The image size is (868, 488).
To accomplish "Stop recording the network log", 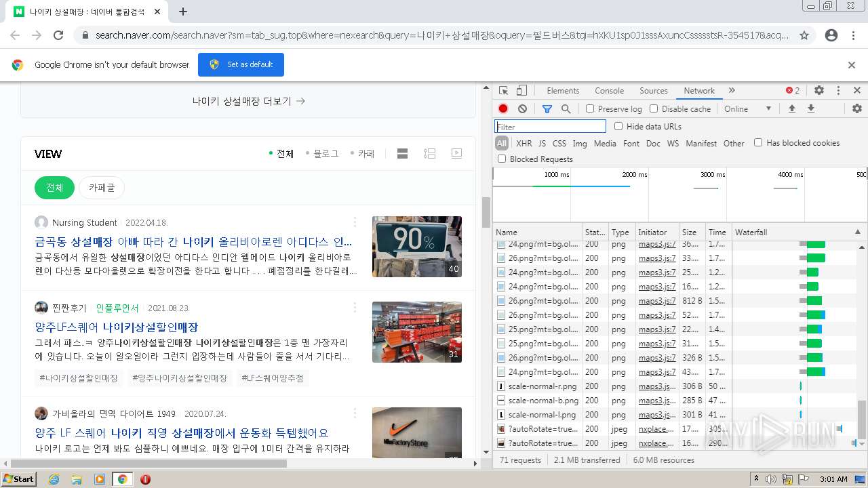I will click(x=503, y=108).
